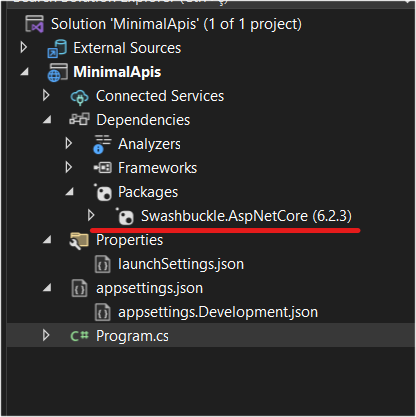Click the Frameworks icon
This screenshot has width=416, height=417.
click(x=102, y=168)
